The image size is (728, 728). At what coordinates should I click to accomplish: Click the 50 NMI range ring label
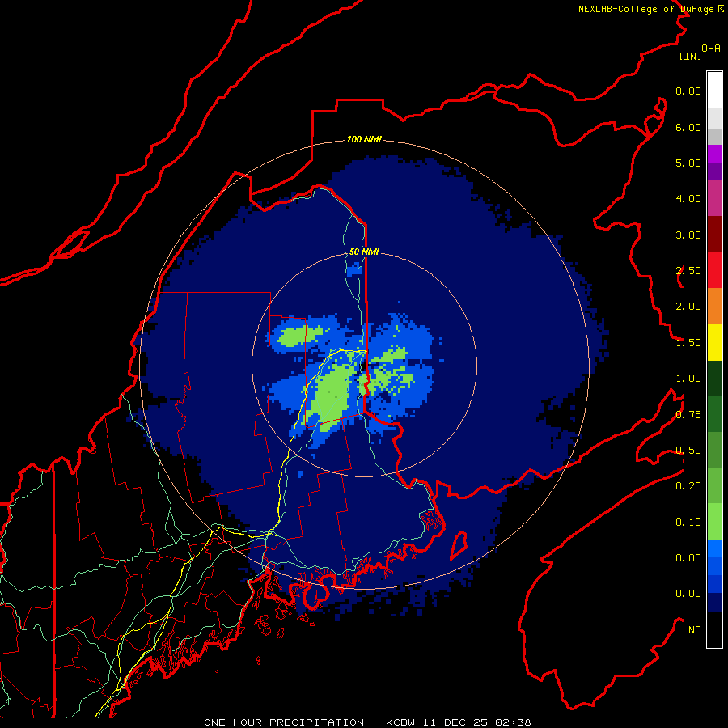pos(364,252)
